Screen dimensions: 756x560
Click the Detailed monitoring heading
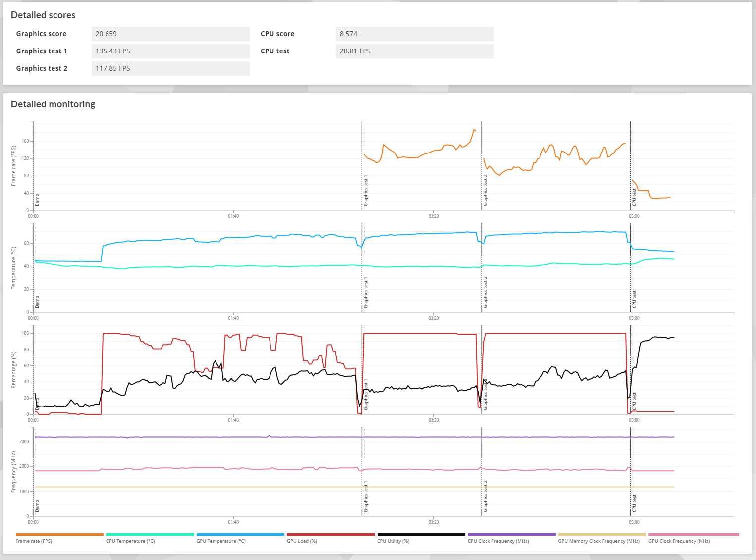tap(53, 104)
